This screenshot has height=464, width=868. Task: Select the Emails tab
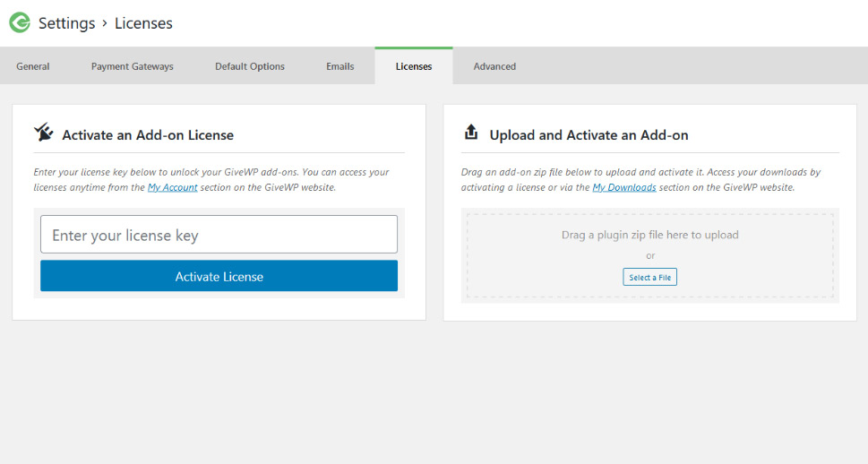click(340, 66)
